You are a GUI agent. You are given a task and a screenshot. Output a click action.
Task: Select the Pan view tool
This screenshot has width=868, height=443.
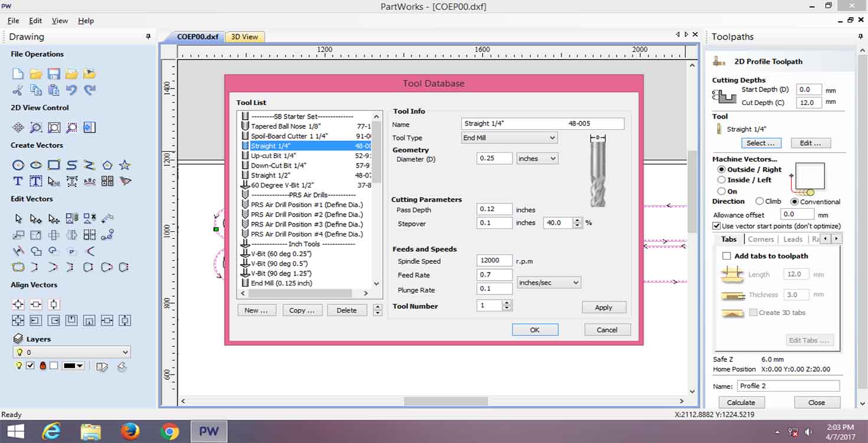[18, 127]
